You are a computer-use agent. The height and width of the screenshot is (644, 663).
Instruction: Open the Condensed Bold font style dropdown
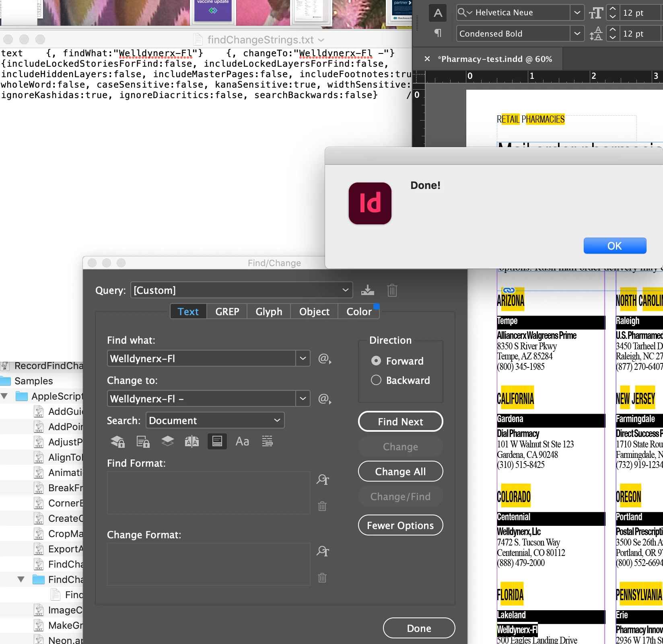pyautogui.click(x=577, y=34)
